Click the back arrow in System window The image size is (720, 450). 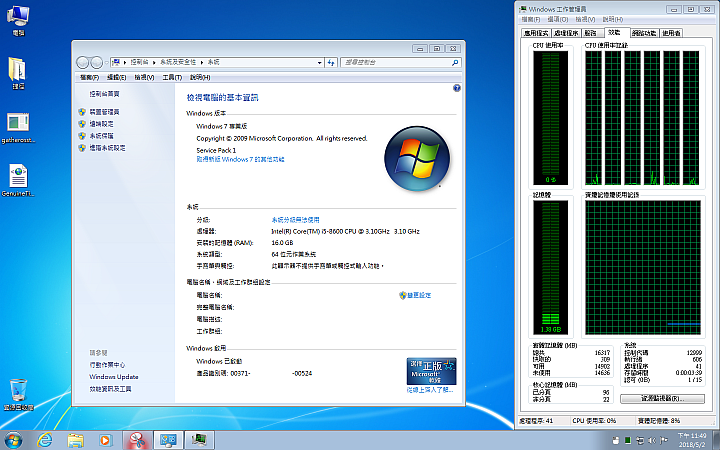[83, 62]
